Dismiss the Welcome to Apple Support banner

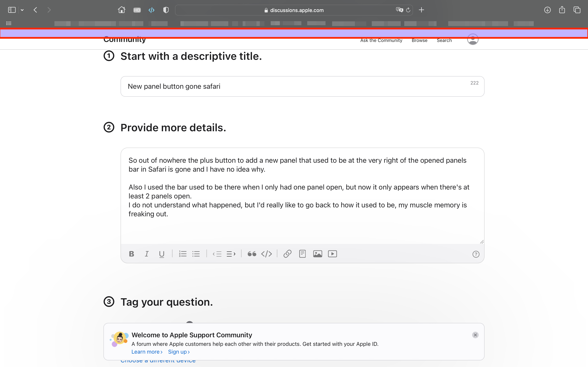click(x=475, y=335)
